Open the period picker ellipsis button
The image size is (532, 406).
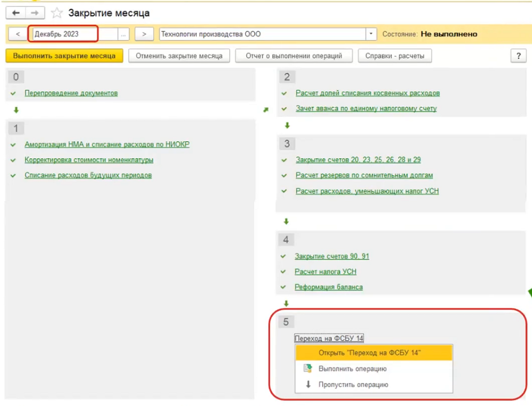[x=123, y=34]
